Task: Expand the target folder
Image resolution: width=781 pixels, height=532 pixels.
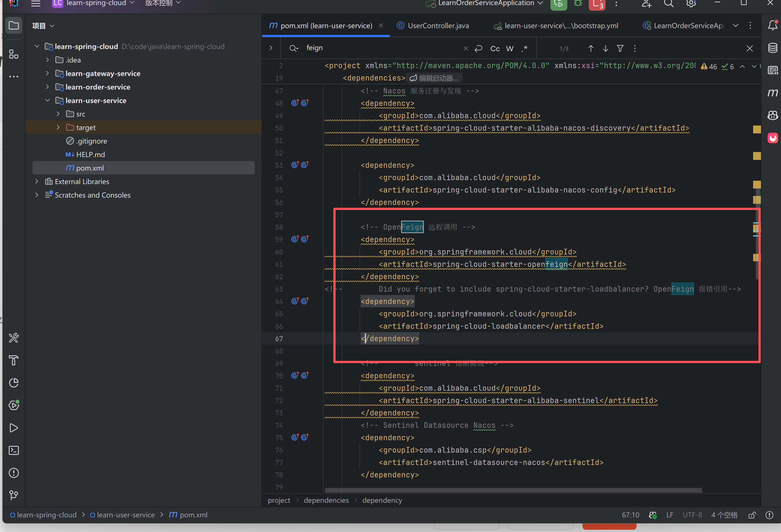Action: [x=58, y=128]
